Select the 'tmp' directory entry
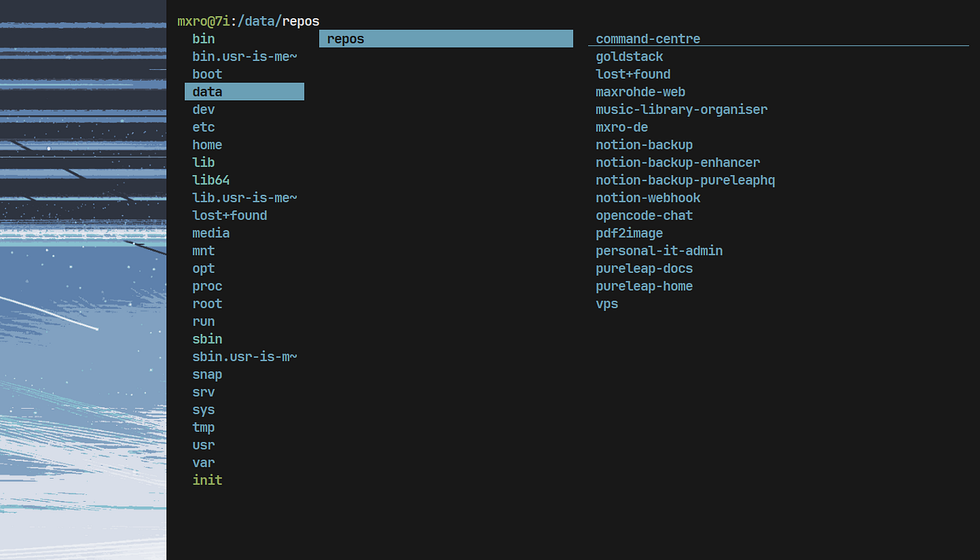Screen dimensions: 980x560 204,427
